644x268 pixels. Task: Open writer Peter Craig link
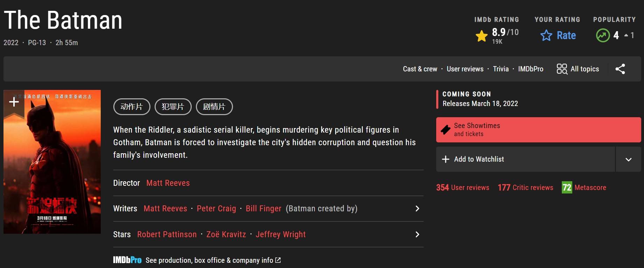click(x=217, y=209)
